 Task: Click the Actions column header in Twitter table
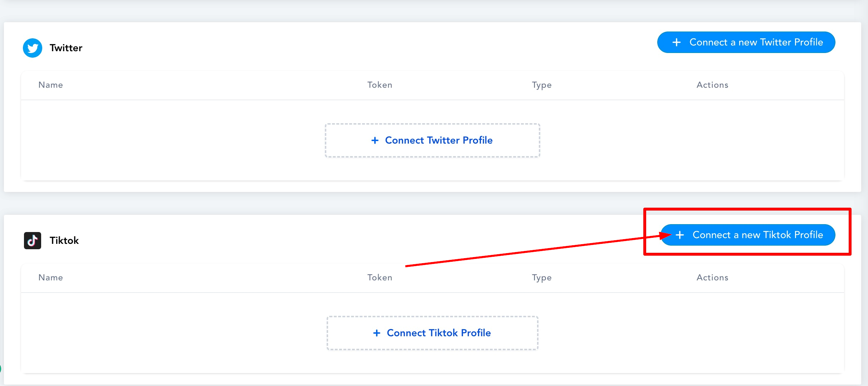click(712, 85)
